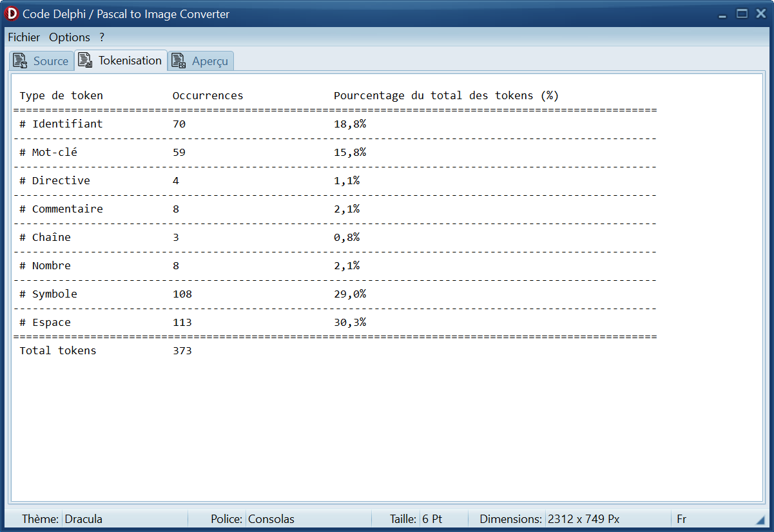Image resolution: width=774 pixels, height=532 pixels.
Task: Click the Consolas font value in status bar
Action: coord(271,519)
